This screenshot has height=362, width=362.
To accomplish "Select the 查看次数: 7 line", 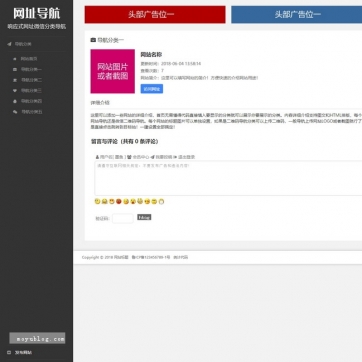I will 152,71.
